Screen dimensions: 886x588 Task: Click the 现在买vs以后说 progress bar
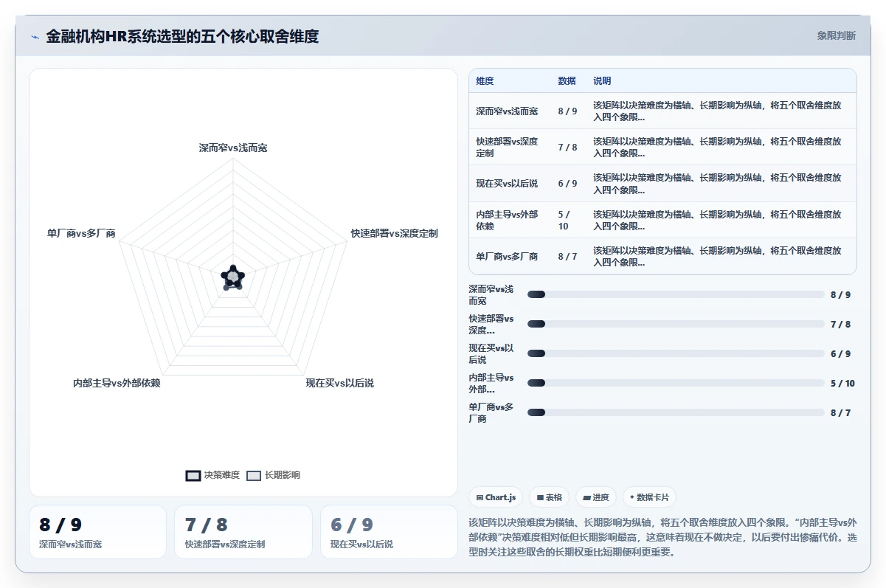tap(676, 353)
